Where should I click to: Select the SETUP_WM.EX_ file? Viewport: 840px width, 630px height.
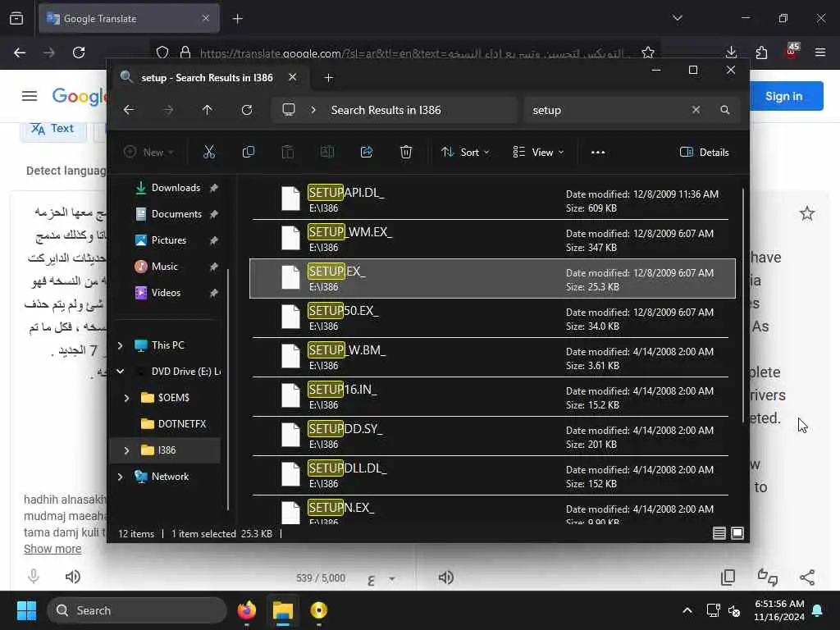[x=492, y=239]
